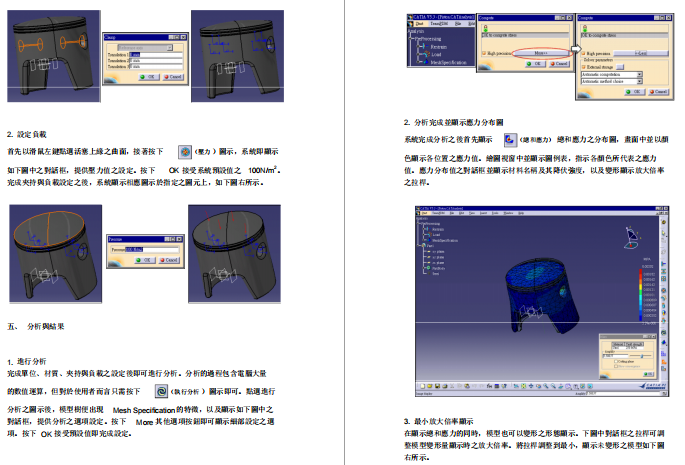Click the Clamp restraint icon in the right toolbar

pos(664,264)
